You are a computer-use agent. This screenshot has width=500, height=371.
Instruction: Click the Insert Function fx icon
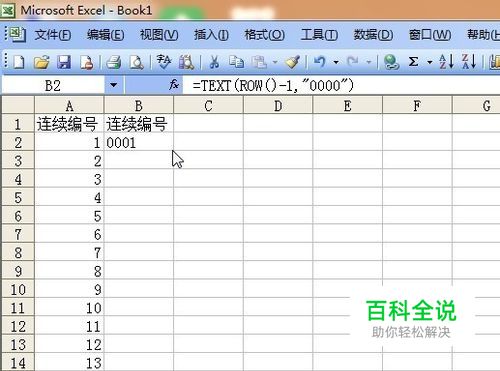tap(174, 85)
